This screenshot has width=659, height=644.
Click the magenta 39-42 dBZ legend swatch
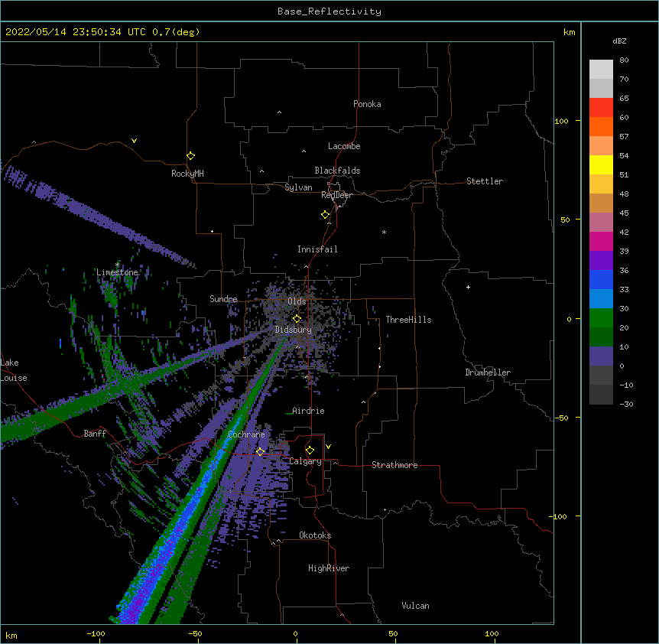601,242
